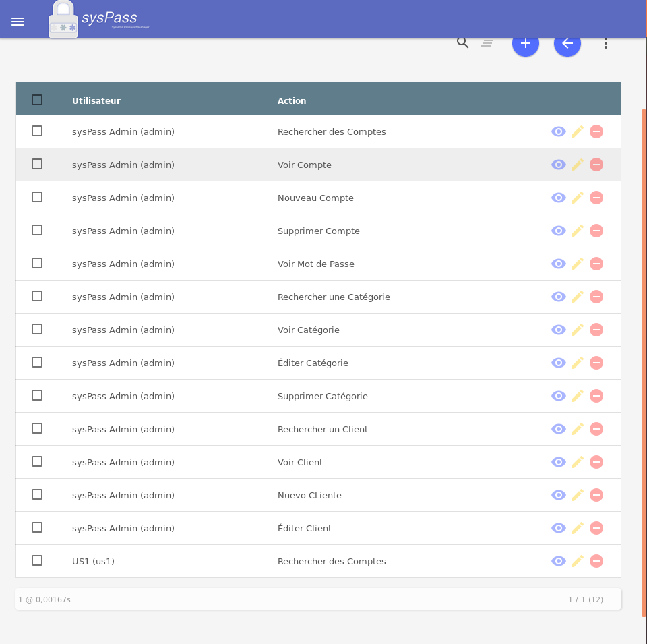Image resolution: width=647 pixels, height=644 pixels.
Task: Open the hamburger navigation menu
Action: 18,21
